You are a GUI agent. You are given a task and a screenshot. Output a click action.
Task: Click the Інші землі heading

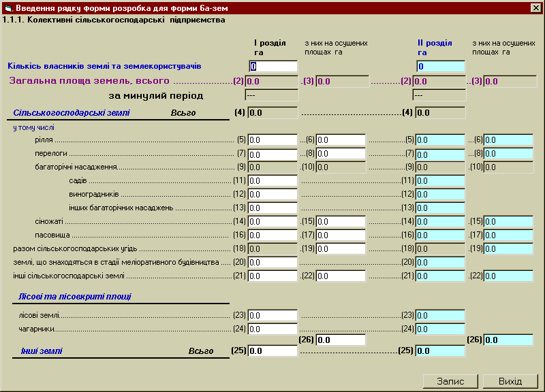click(x=42, y=351)
